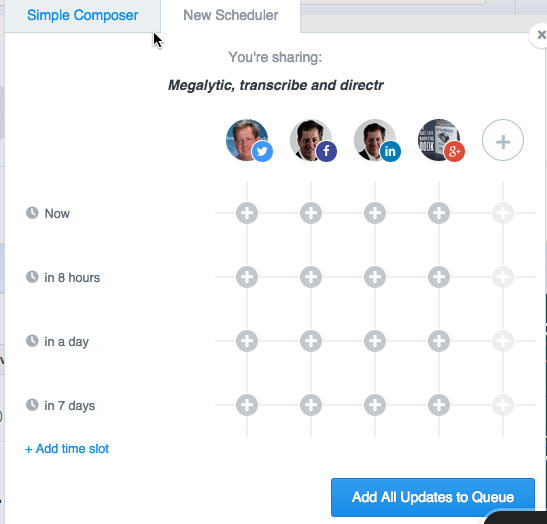Add a new social account with plus circle
This screenshot has height=524, width=547.
pyautogui.click(x=503, y=140)
